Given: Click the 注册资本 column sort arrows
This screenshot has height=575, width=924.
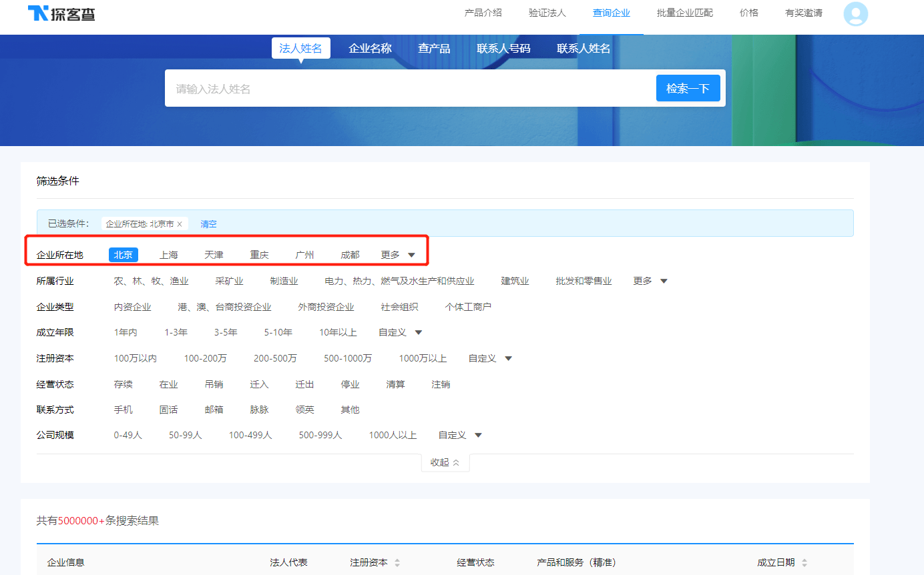Looking at the screenshot, I should point(397,562).
